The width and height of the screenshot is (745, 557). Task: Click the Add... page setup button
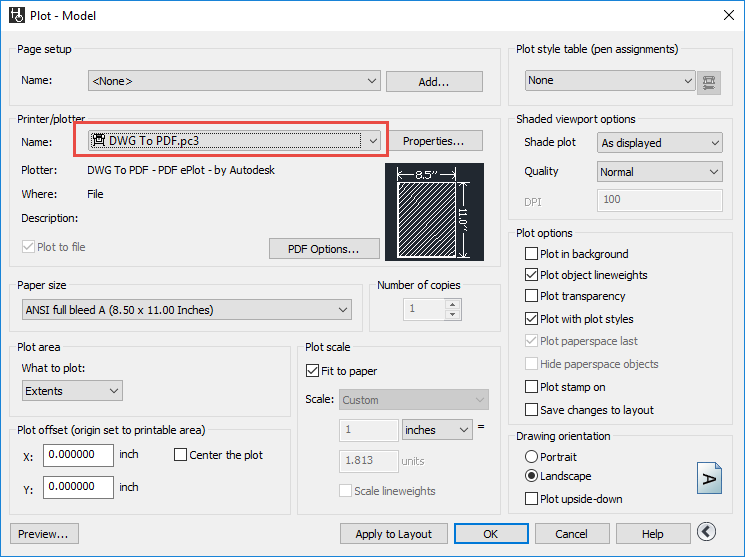[x=434, y=82]
